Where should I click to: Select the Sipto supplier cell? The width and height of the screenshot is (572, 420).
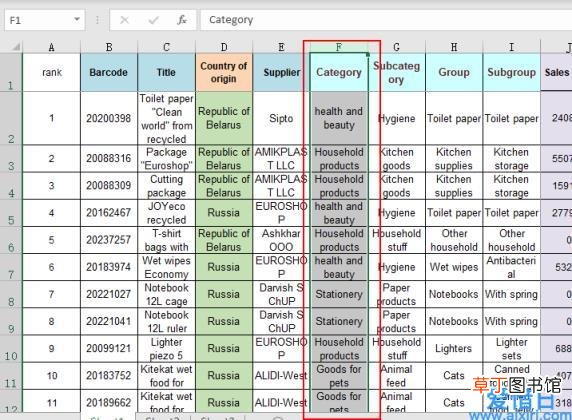tap(281, 118)
